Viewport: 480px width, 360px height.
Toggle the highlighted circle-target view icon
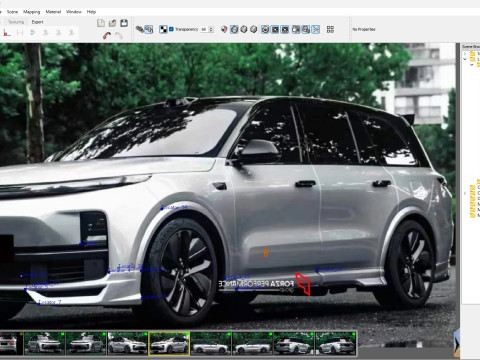coord(265,29)
